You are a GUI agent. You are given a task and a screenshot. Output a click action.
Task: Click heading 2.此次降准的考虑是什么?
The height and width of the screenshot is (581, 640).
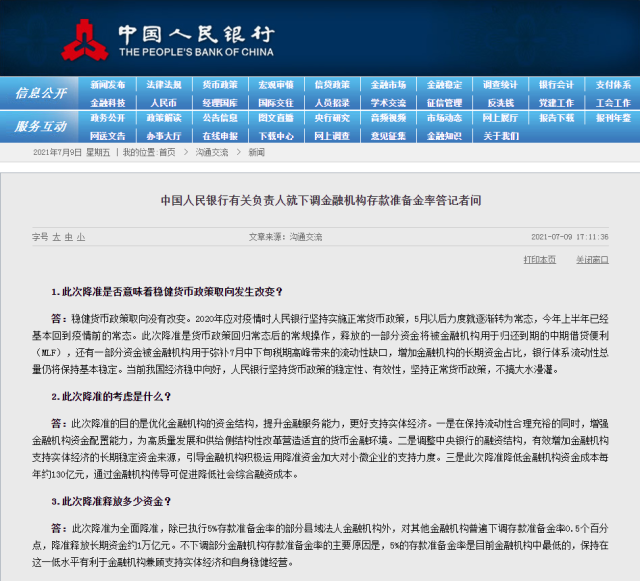(111, 396)
